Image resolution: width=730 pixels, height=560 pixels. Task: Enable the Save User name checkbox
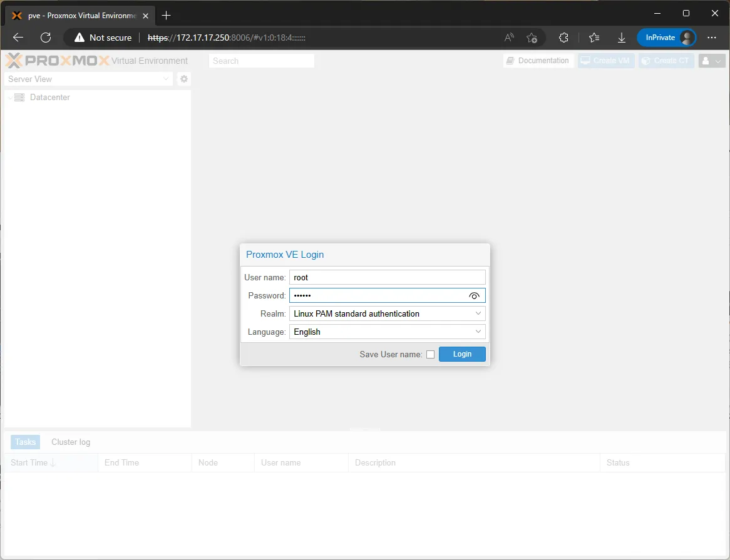click(x=431, y=354)
